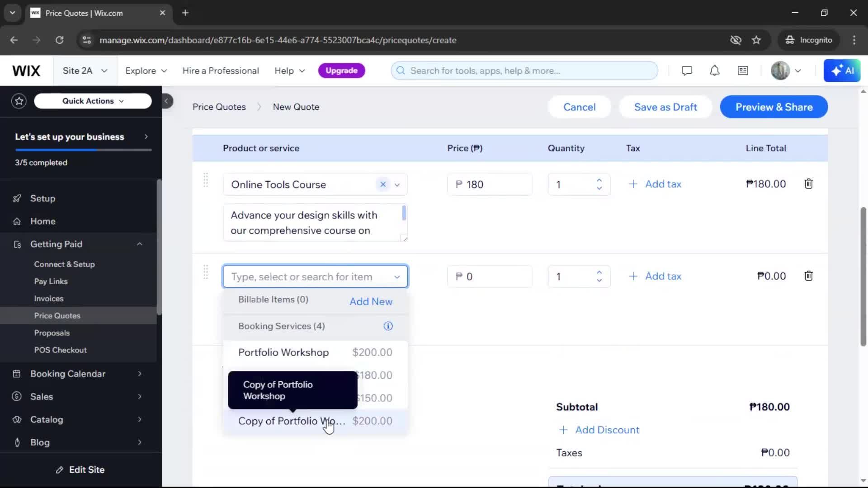Click the Sales icon in sidebar
The height and width of the screenshot is (488, 868).
(17, 397)
